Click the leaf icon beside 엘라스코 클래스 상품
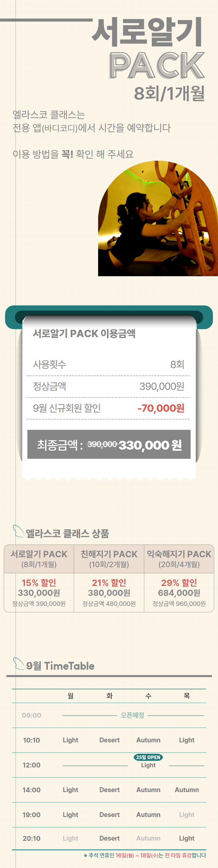 tap(18, 531)
